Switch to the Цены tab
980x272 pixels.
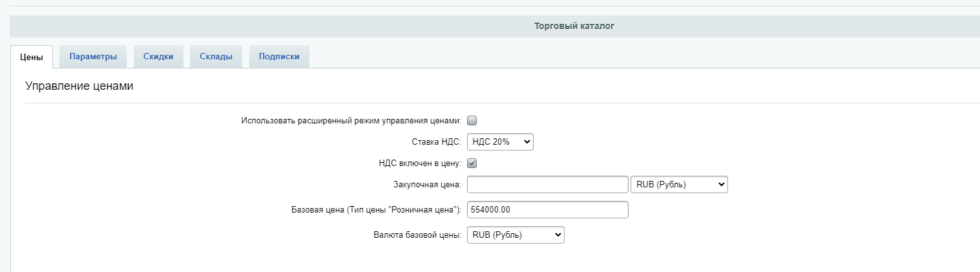point(31,57)
